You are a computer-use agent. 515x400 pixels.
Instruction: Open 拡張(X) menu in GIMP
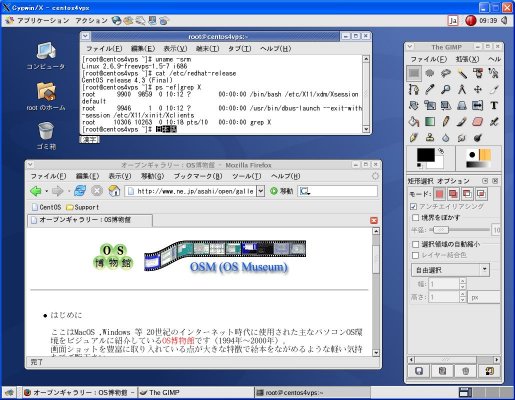click(x=467, y=59)
